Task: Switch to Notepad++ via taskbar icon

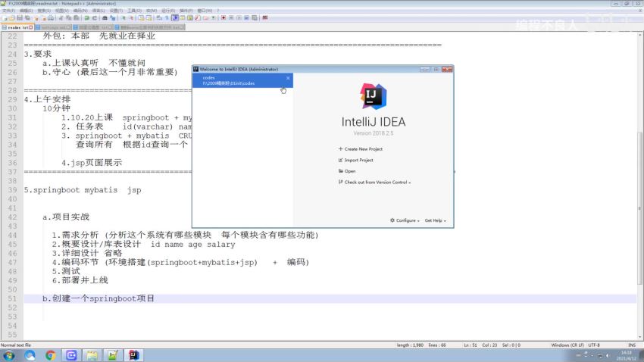Action: (113, 355)
